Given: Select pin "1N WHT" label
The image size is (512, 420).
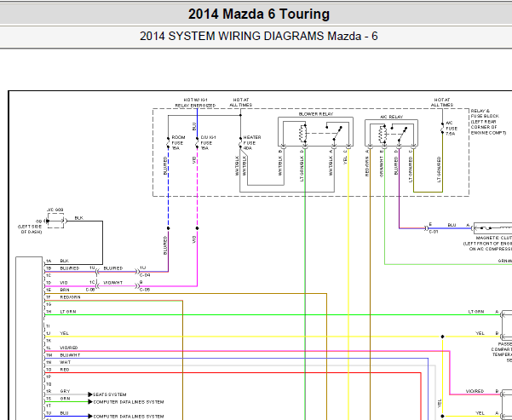Looking at the screenshot, I should [58, 362].
